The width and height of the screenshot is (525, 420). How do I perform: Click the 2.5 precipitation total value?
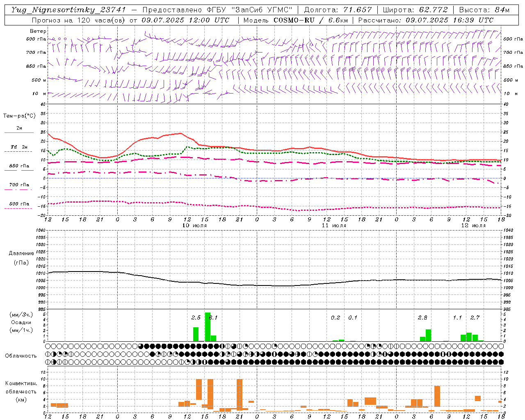[196, 317]
